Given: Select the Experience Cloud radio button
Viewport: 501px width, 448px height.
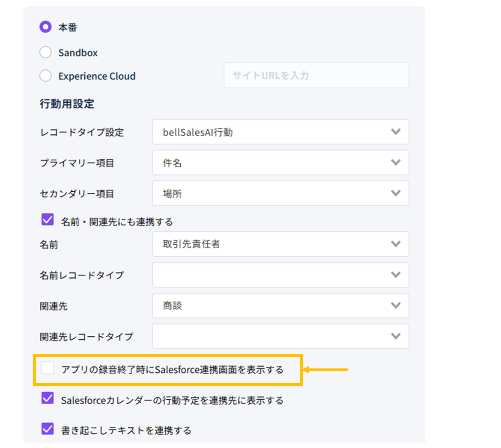Looking at the screenshot, I should click(45, 76).
